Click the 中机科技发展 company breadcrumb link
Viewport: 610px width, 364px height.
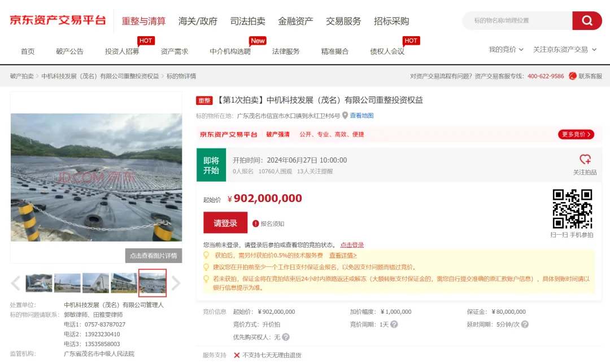click(100, 76)
